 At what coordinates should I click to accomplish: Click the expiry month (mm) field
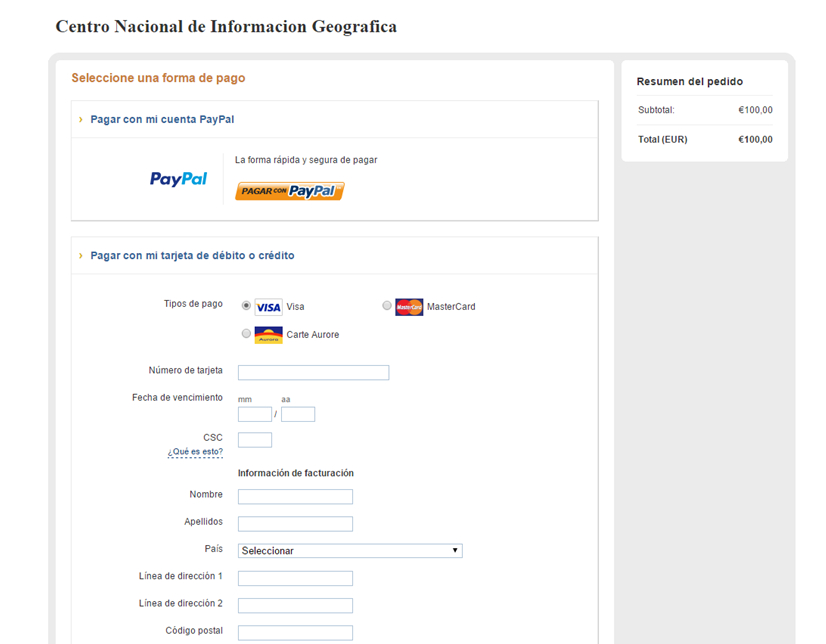(x=255, y=414)
